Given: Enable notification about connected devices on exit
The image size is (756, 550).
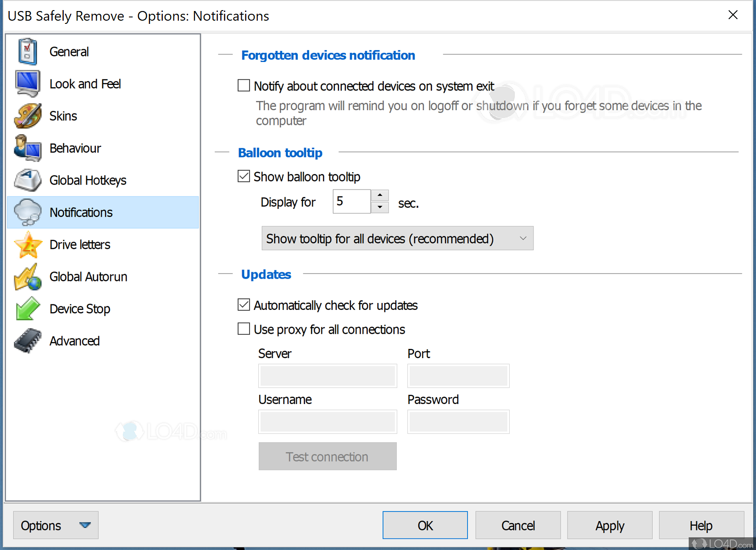Looking at the screenshot, I should point(244,85).
